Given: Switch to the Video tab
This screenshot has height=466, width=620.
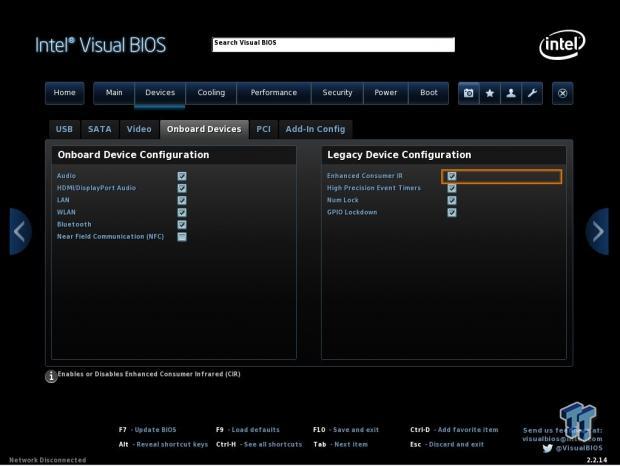Looking at the screenshot, I should [x=139, y=129].
